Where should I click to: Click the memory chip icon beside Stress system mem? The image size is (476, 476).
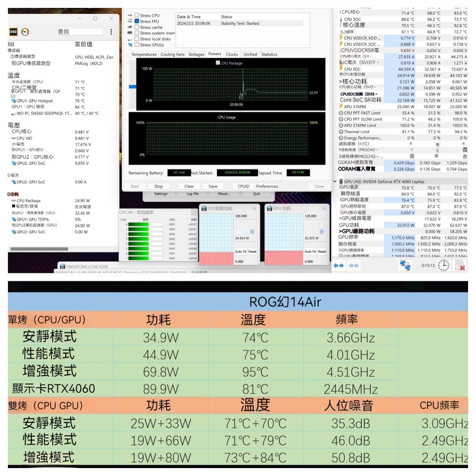point(130,33)
